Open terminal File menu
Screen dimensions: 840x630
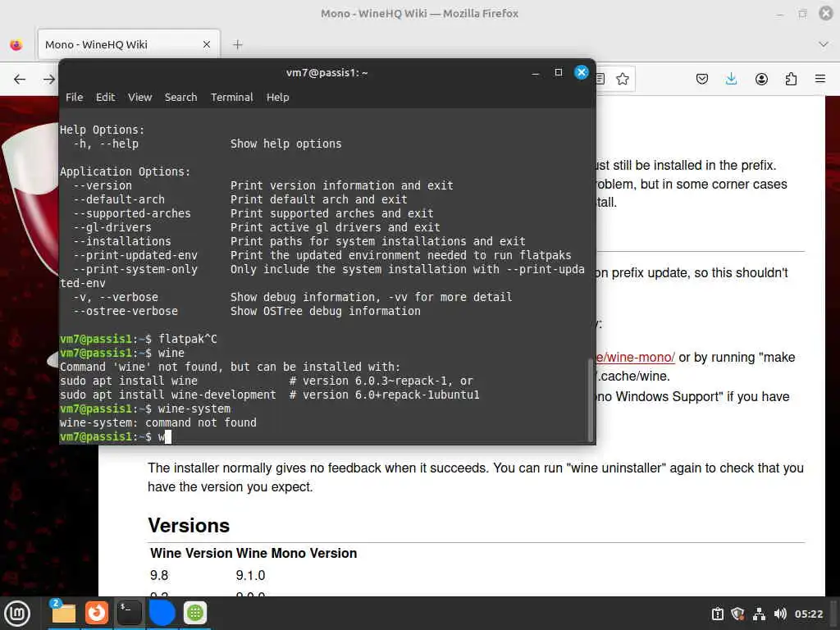(x=74, y=97)
